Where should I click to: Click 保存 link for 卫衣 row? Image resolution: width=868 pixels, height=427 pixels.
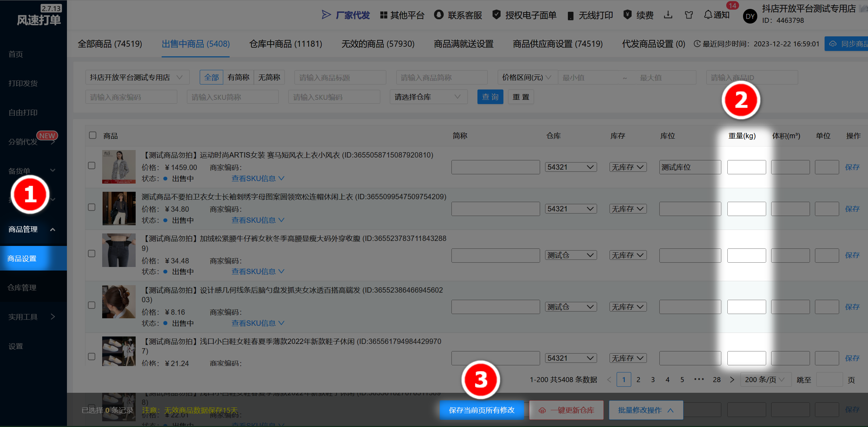852,209
